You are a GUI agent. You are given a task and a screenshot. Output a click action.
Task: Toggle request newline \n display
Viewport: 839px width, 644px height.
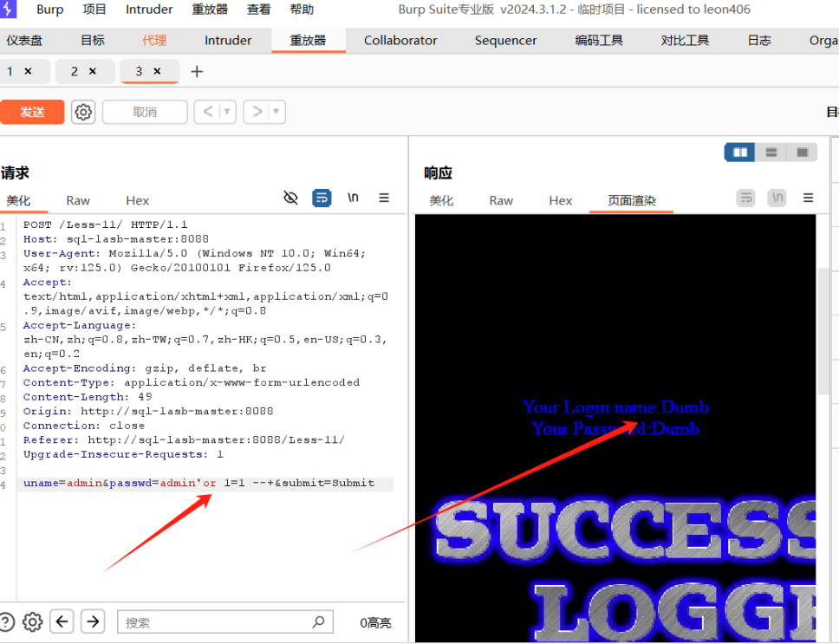point(353,198)
